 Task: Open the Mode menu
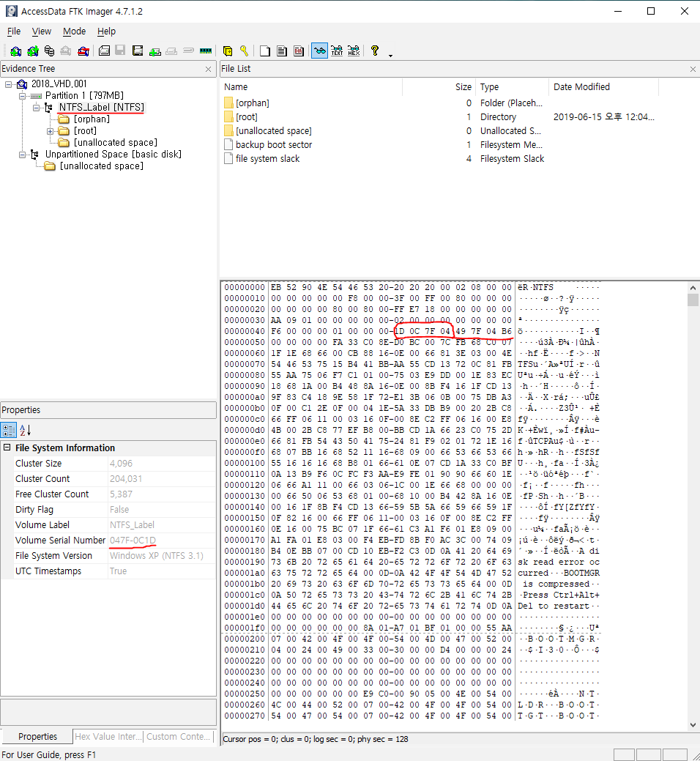[x=74, y=31]
